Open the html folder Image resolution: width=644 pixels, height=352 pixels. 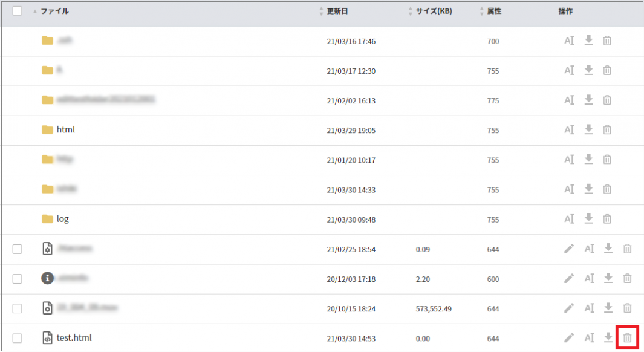tap(65, 129)
